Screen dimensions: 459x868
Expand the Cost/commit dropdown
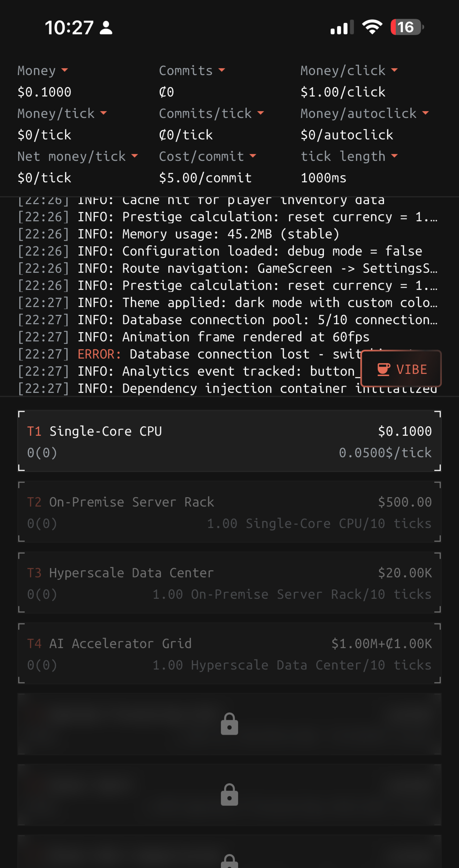point(253,156)
